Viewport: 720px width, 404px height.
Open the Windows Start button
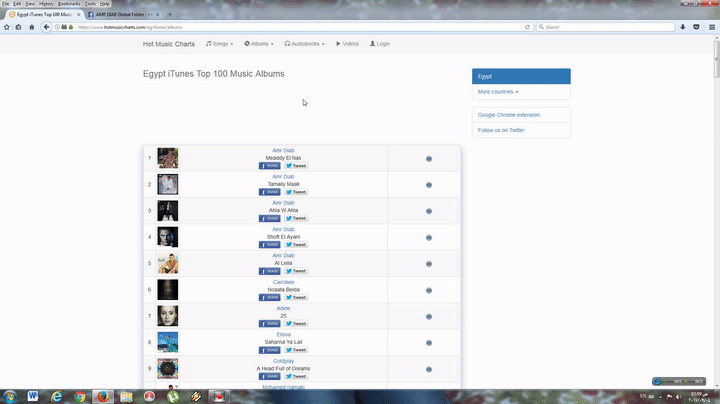(9, 397)
